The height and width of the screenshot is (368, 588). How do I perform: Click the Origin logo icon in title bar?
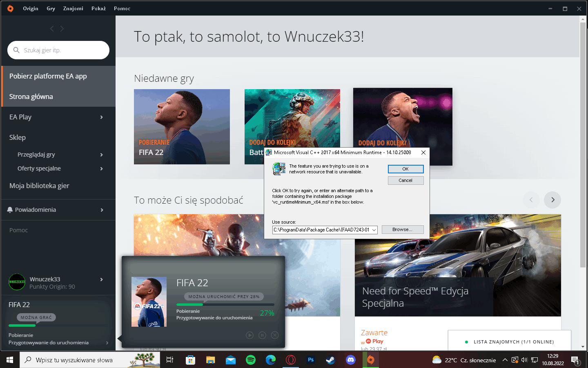click(10, 8)
